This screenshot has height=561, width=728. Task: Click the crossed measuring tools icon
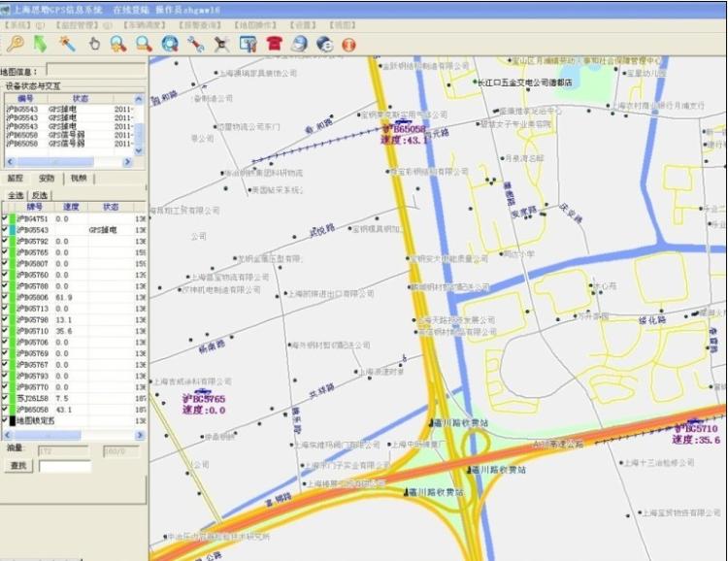(x=222, y=44)
